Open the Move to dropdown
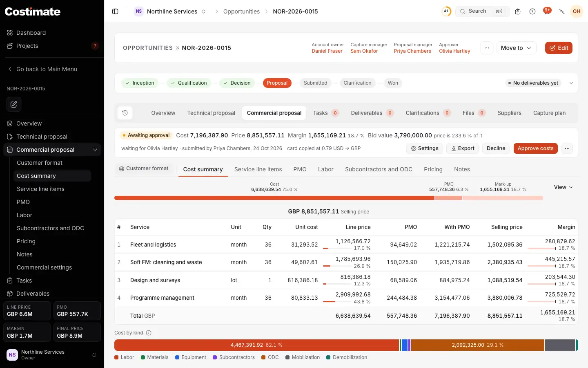This screenshot has width=588, height=368. [x=516, y=48]
